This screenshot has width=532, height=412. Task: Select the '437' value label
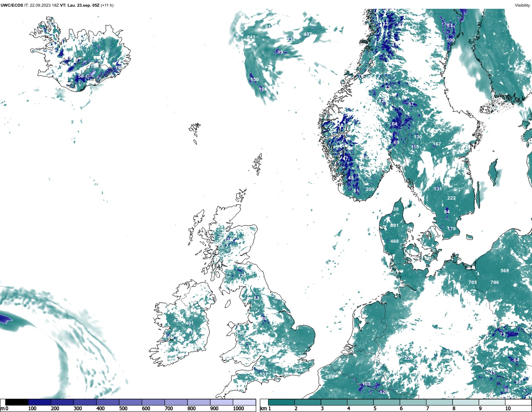click(x=308, y=35)
